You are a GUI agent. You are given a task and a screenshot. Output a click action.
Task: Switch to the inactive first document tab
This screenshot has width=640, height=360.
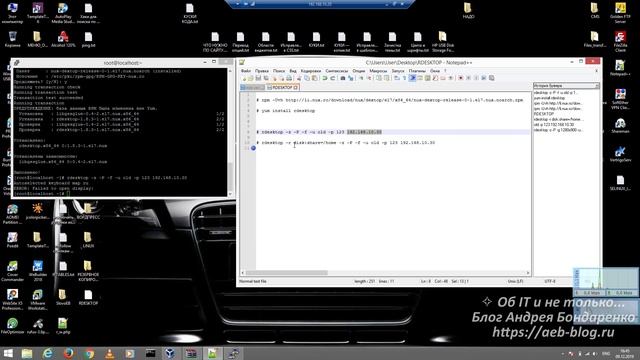tap(252, 87)
